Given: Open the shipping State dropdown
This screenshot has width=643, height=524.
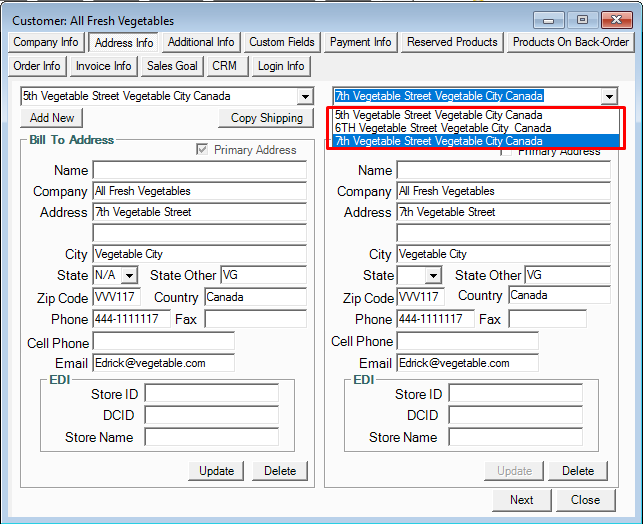Looking at the screenshot, I should click(x=433, y=276).
